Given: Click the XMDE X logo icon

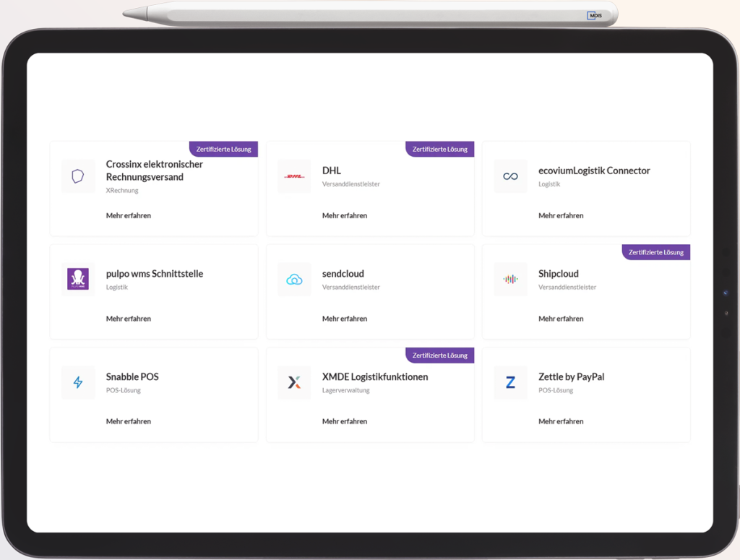Looking at the screenshot, I should tap(294, 382).
